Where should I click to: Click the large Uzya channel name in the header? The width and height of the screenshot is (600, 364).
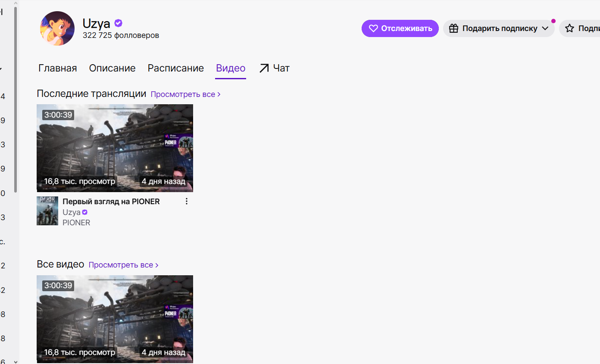pyautogui.click(x=97, y=23)
